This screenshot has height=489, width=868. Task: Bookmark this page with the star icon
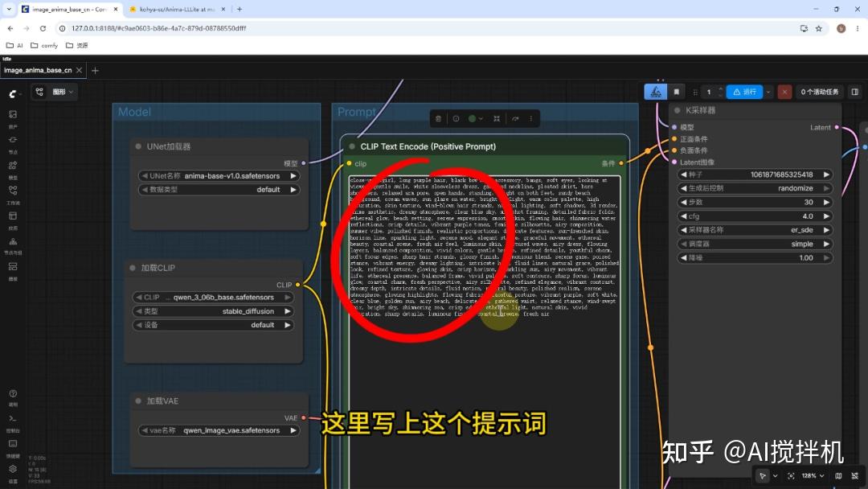(x=819, y=28)
